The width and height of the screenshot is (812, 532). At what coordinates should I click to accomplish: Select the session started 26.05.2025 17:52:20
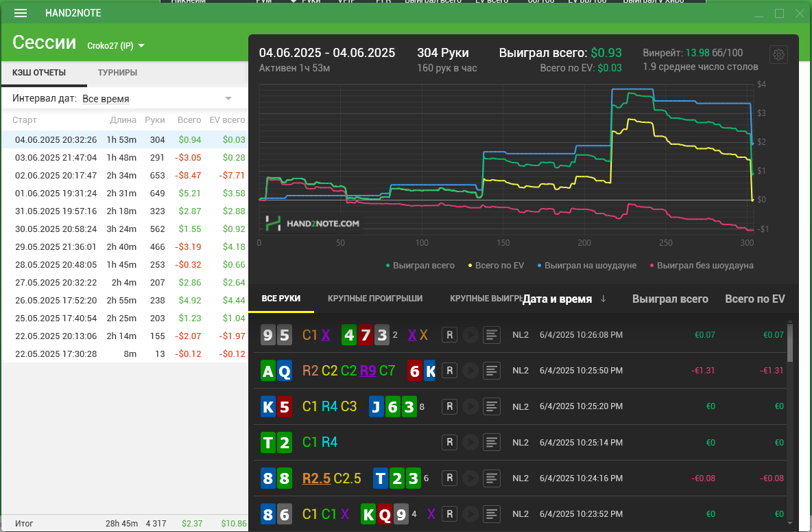pos(124,300)
